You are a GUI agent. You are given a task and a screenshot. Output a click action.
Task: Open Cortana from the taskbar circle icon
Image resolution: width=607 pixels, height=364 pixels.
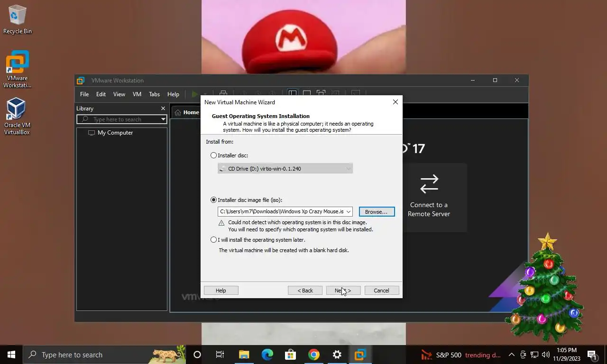pyautogui.click(x=197, y=355)
